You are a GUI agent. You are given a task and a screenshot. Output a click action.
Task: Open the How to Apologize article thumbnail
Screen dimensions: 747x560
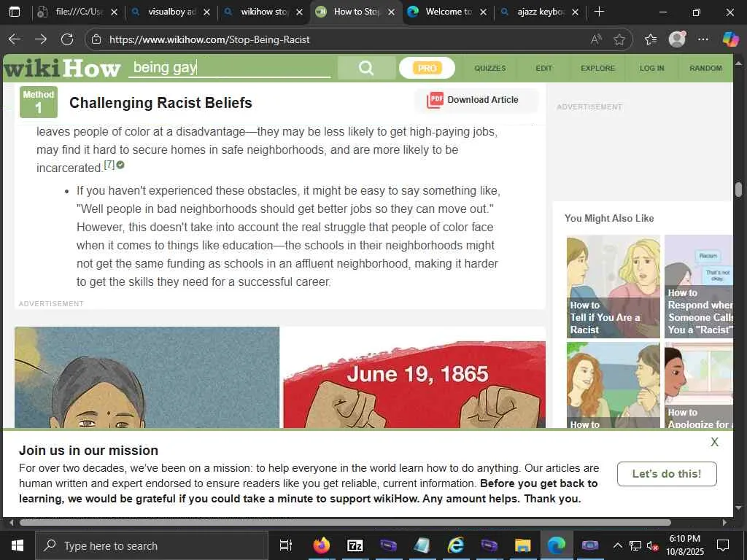pos(699,385)
